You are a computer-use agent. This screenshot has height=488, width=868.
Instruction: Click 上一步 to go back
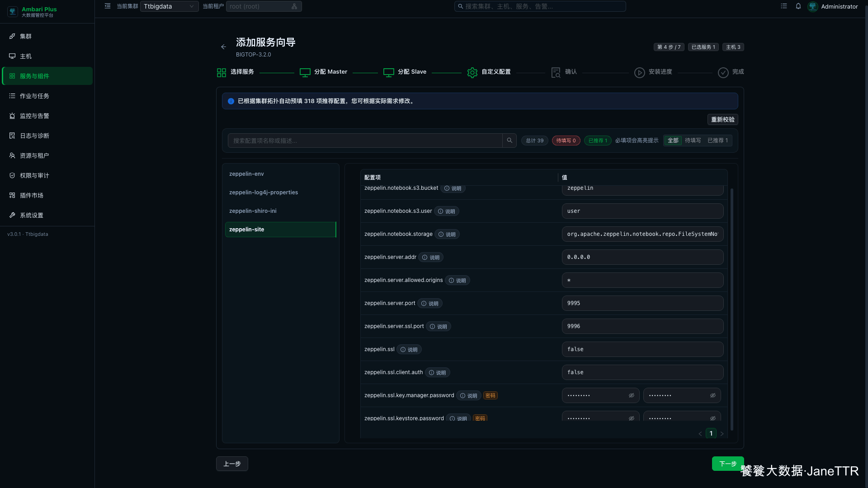coord(232,464)
